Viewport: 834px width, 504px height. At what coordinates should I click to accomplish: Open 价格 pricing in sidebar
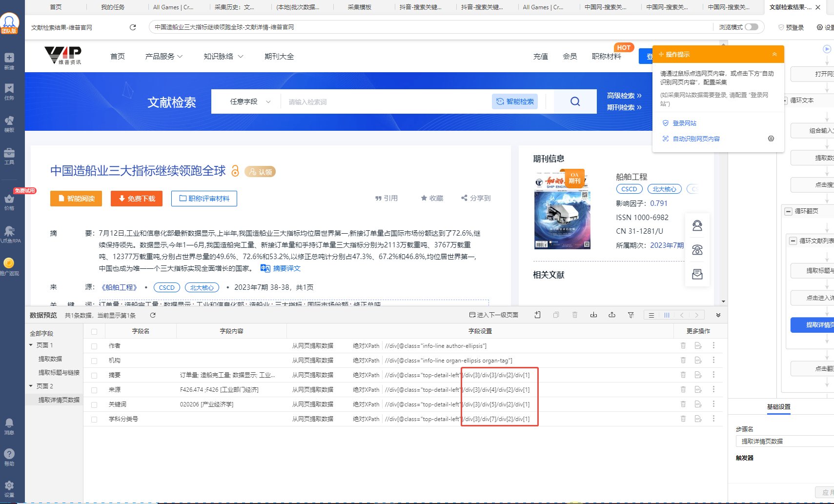(9, 202)
